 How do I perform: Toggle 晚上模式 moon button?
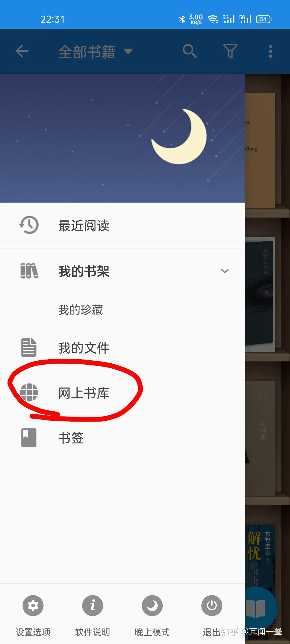(152, 606)
